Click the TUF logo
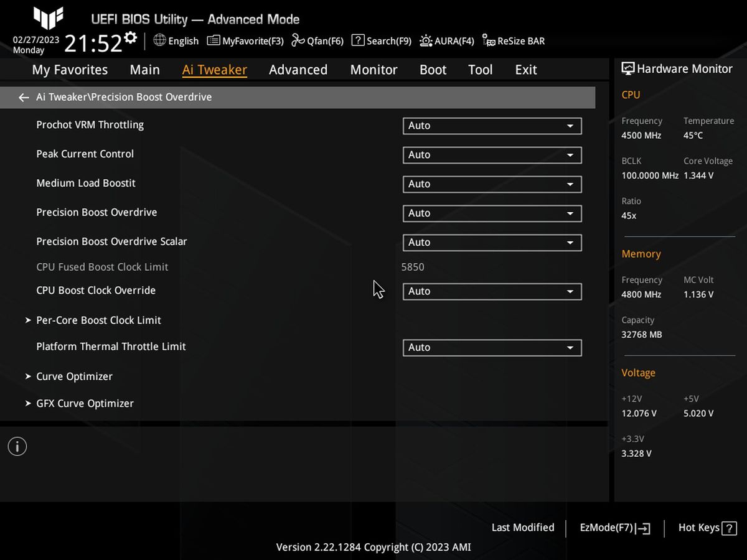 coord(48,17)
